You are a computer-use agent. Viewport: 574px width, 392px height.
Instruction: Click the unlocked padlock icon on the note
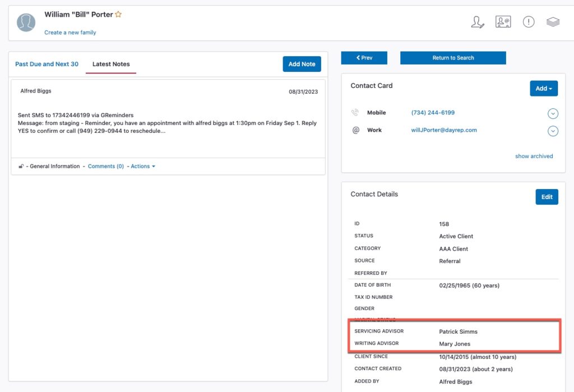[x=21, y=167]
